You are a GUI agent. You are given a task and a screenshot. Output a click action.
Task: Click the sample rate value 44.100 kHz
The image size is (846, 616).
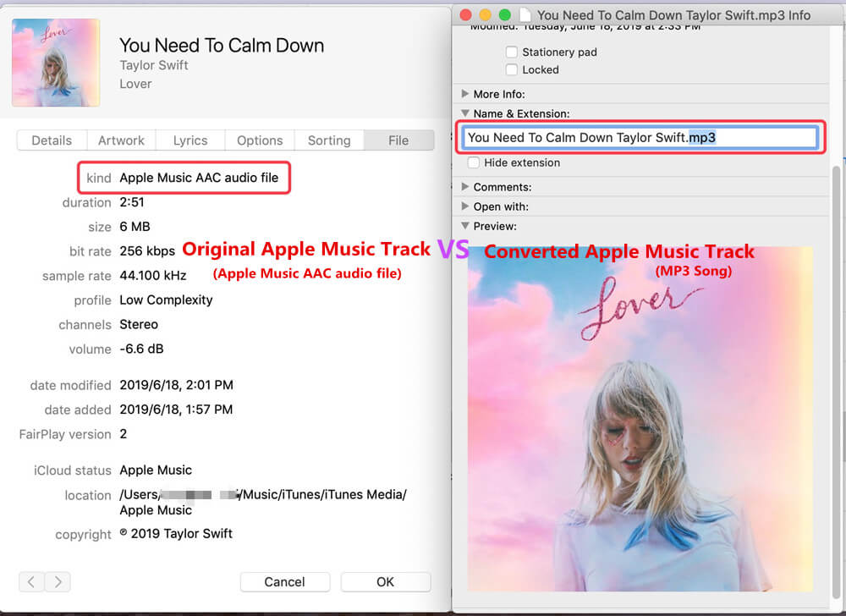coord(153,276)
